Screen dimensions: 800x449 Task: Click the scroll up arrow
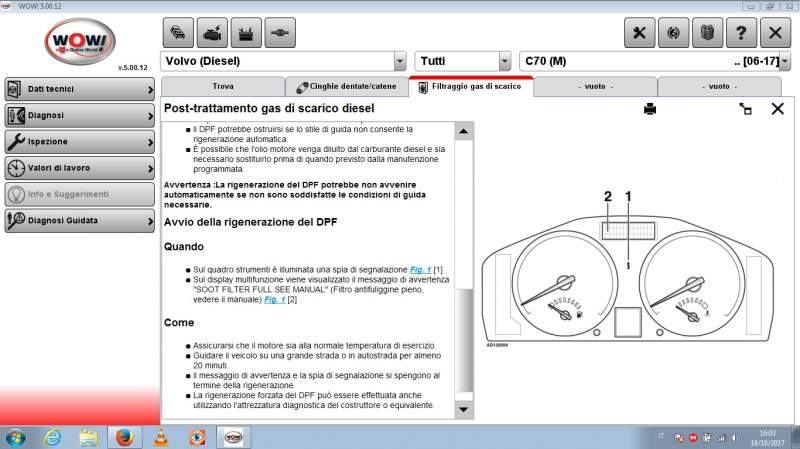click(463, 132)
